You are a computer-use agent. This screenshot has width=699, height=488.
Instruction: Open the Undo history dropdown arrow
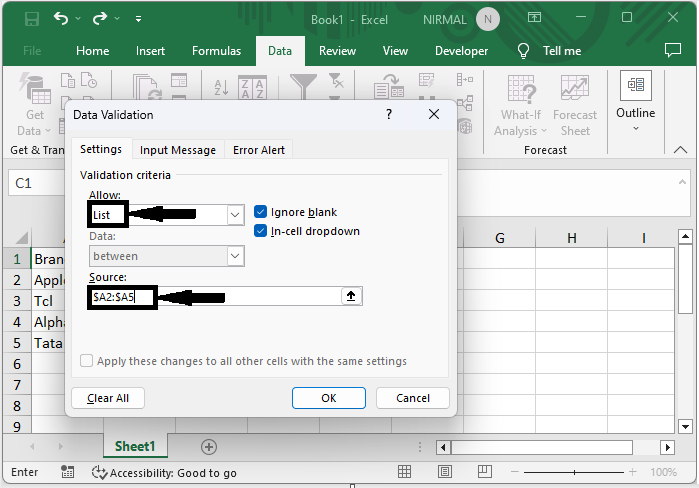(78, 19)
